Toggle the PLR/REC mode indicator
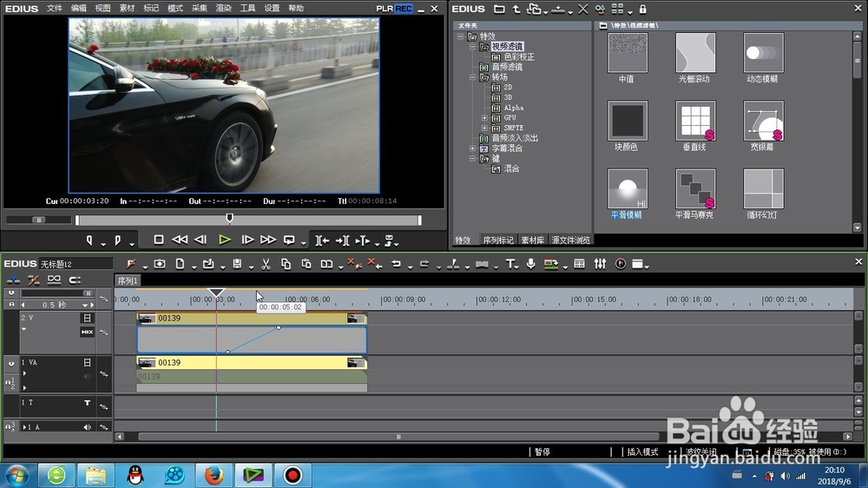This screenshot has height=488, width=868. pyautogui.click(x=395, y=8)
